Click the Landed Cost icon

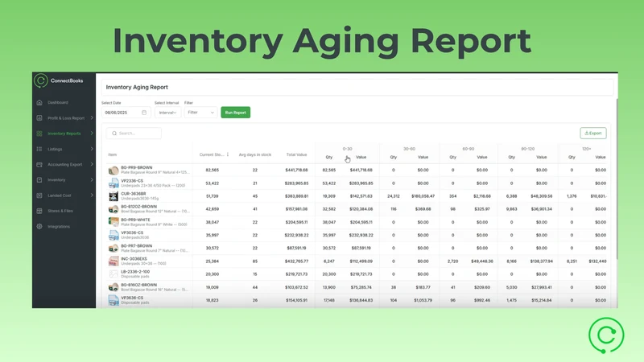click(39, 195)
